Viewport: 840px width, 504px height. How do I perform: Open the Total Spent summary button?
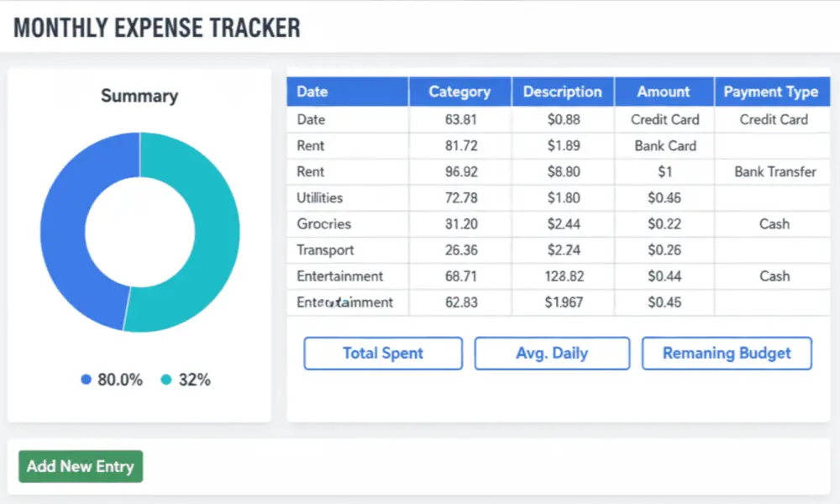pos(383,354)
